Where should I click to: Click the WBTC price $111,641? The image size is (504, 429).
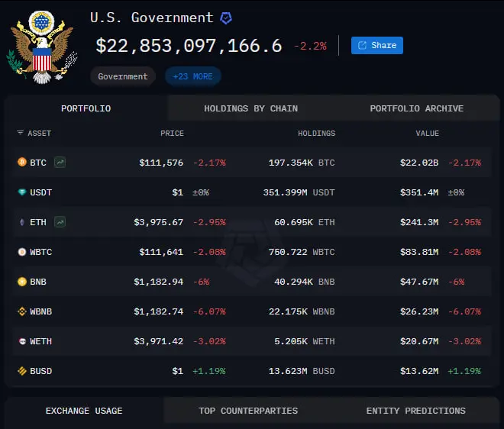click(x=161, y=252)
